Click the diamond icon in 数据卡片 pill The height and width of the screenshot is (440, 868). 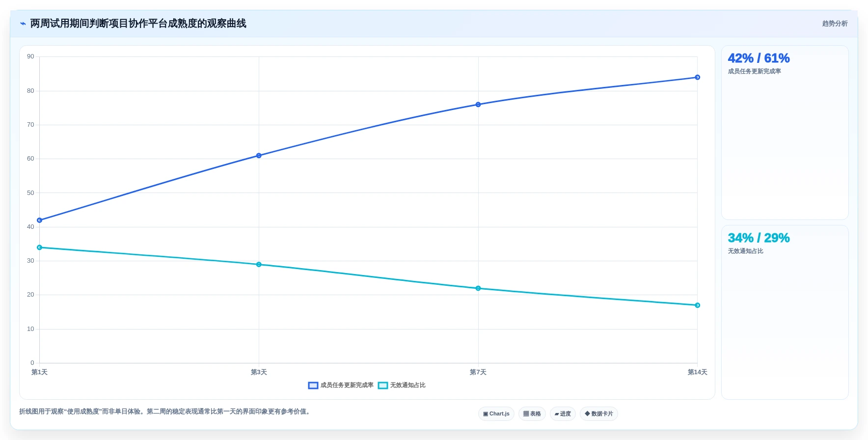pos(587,414)
